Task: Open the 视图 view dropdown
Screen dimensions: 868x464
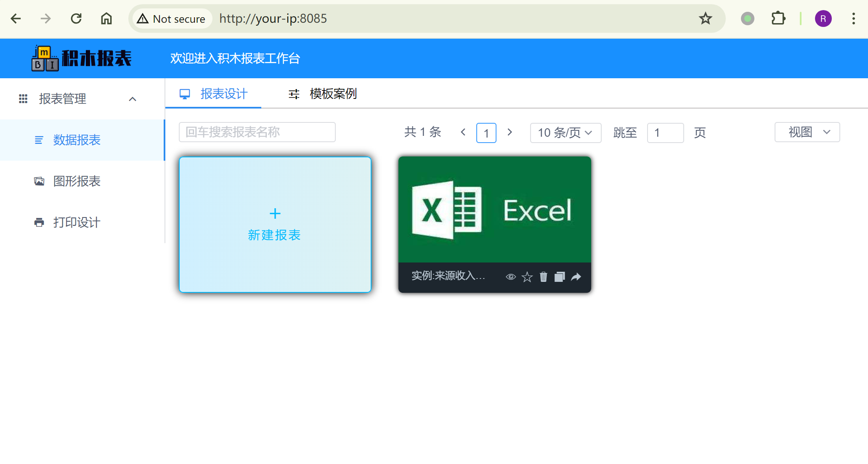Action: click(807, 132)
